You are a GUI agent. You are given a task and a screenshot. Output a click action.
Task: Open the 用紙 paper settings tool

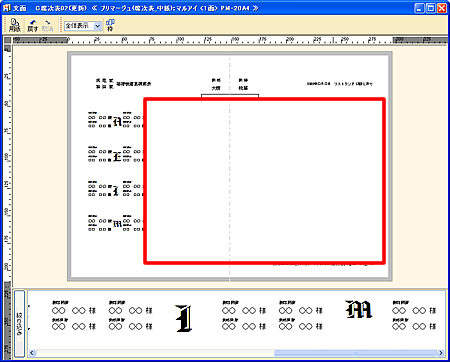(15, 25)
